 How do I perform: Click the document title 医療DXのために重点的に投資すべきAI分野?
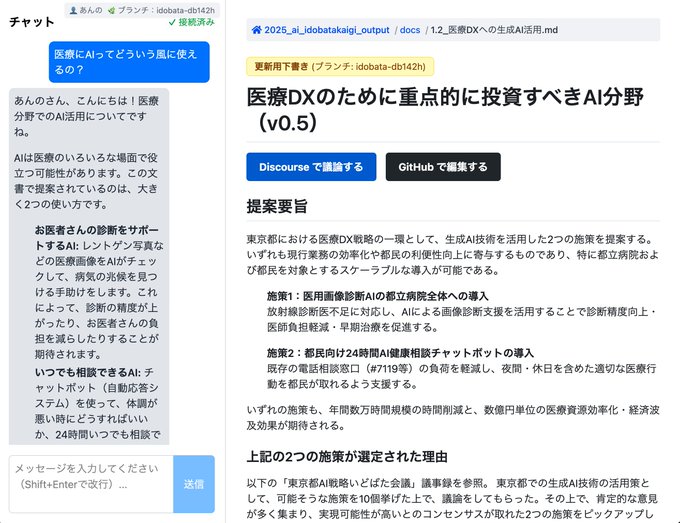tap(445, 110)
